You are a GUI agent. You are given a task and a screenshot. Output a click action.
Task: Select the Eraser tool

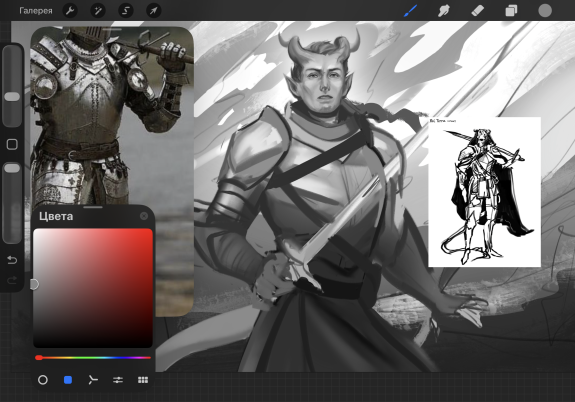click(477, 11)
